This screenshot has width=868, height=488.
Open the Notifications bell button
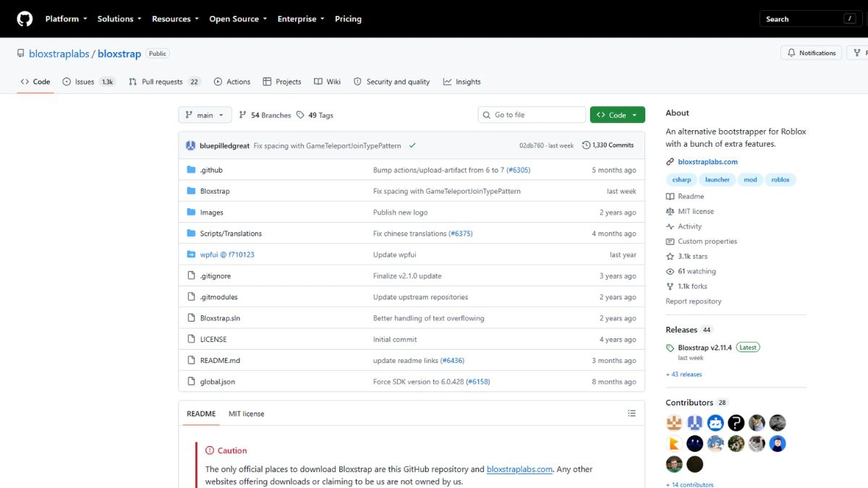click(x=812, y=53)
